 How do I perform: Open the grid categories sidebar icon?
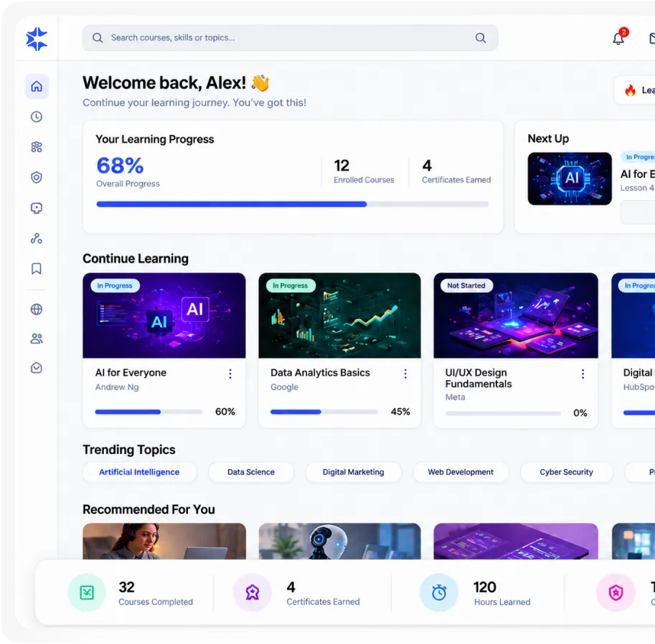[37, 147]
